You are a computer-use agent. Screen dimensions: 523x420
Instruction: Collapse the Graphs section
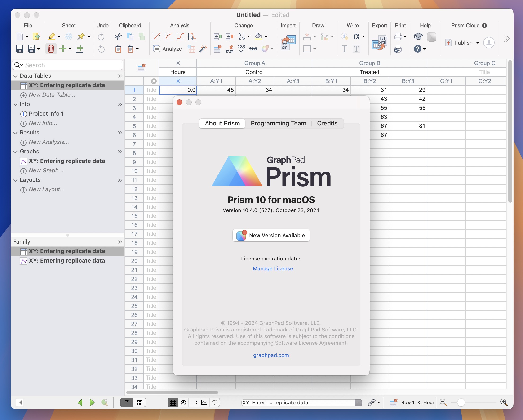[x=16, y=152]
